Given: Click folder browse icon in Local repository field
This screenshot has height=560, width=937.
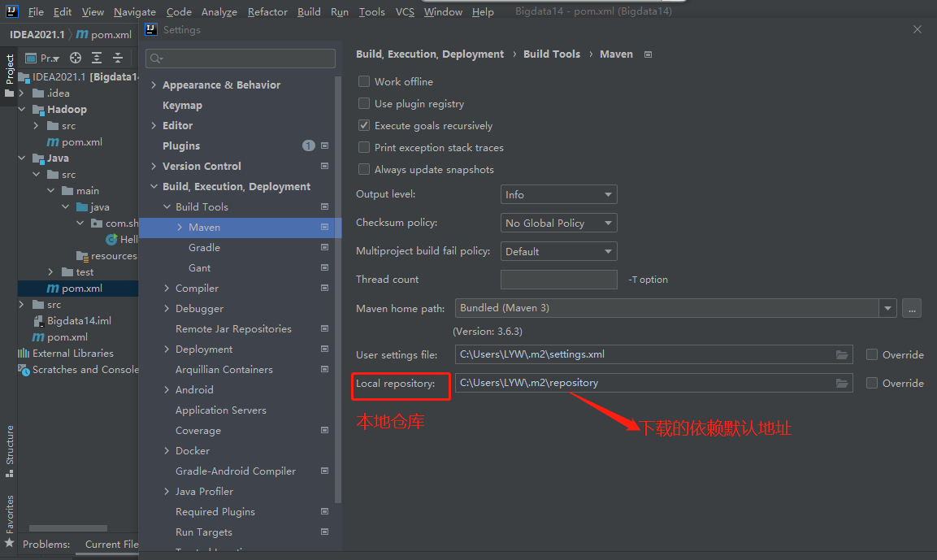Looking at the screenshot, I should point(841,383).
